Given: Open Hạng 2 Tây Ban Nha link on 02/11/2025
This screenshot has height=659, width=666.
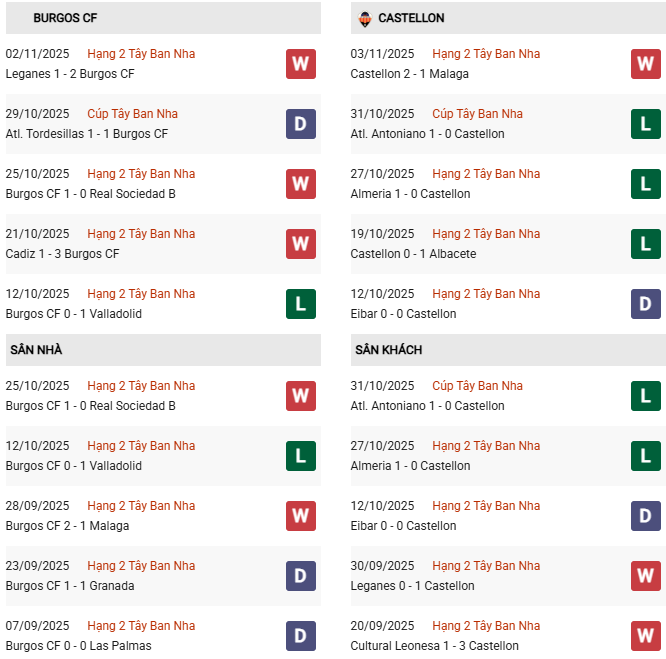Looking at the screenshot, I should (141, 54).
